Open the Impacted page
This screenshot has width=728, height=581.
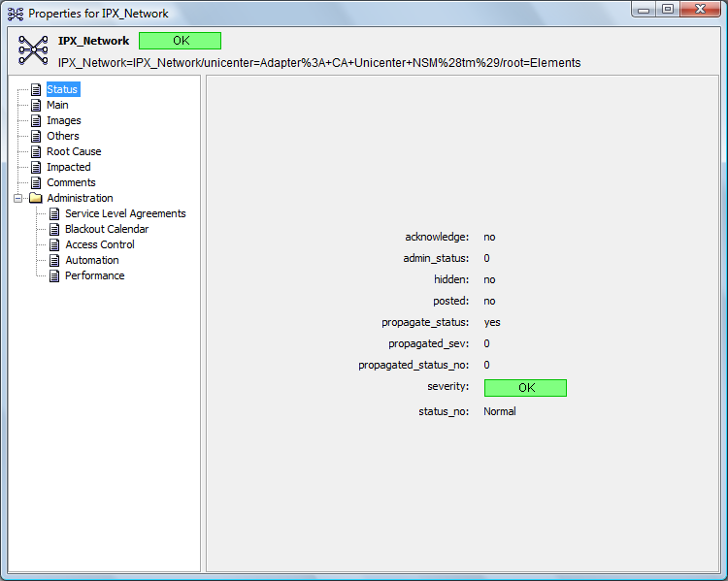pos(69,167)
